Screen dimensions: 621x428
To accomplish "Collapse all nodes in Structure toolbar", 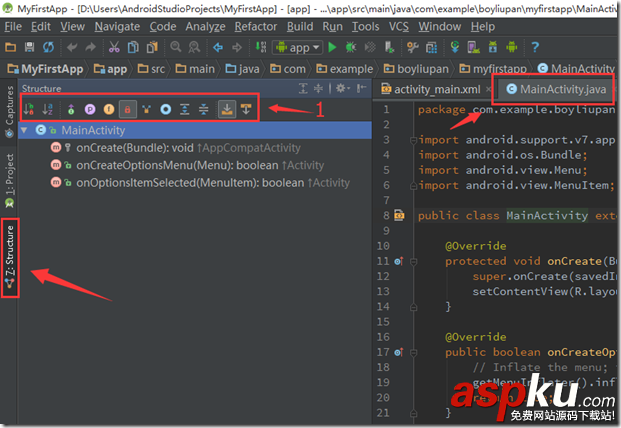I will [204, 109].
